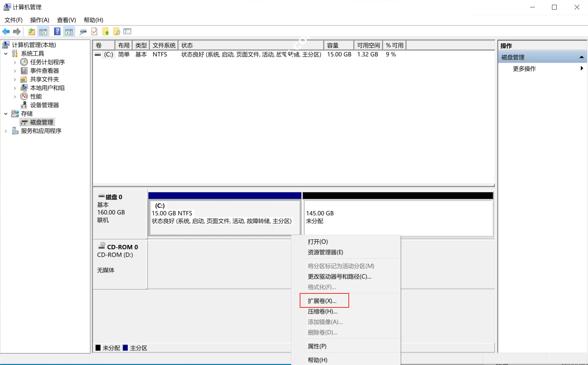The width and height of the screenshot is (588, 365).
Task: Click the Connect disk drive toolbar icon
Action: tap(83, 32)
